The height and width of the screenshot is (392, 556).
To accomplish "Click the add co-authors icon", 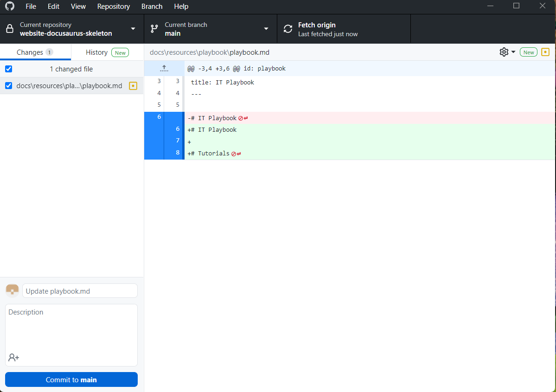I will click(13, 358).
